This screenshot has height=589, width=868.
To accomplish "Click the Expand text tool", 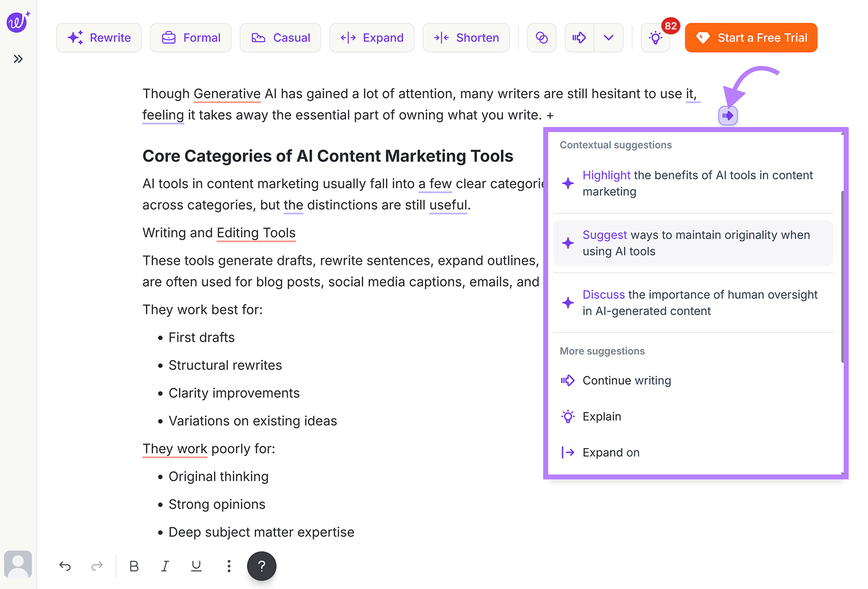I will [x=372, y=38].
